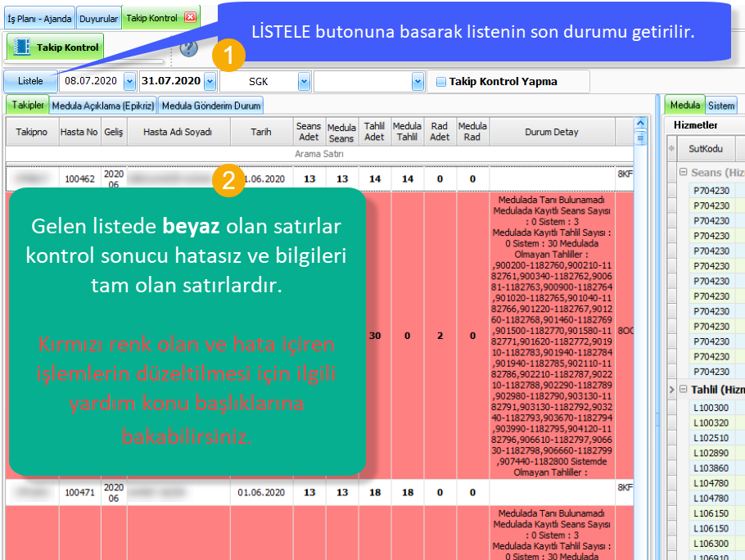This screenshot has width=745, height=560.
Task: Switch to Medula Açıklama (Epikriz) tab
Action: (103, 106)
